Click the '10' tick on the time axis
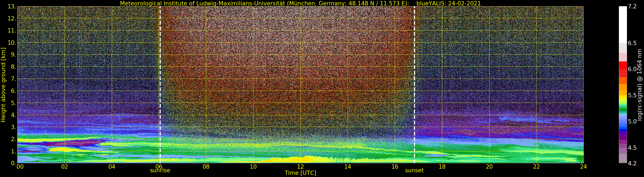This screenshot has width=644, height=177. [253, 167]
